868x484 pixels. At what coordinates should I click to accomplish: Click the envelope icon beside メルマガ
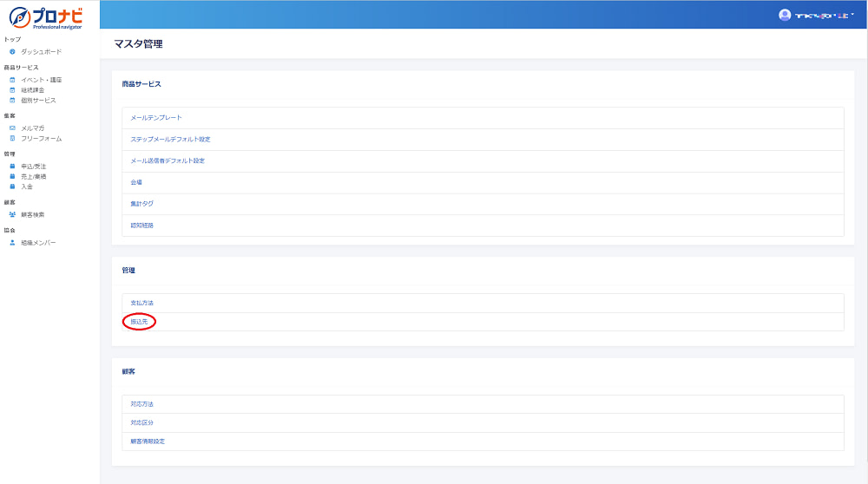click(x=12, y=128)
